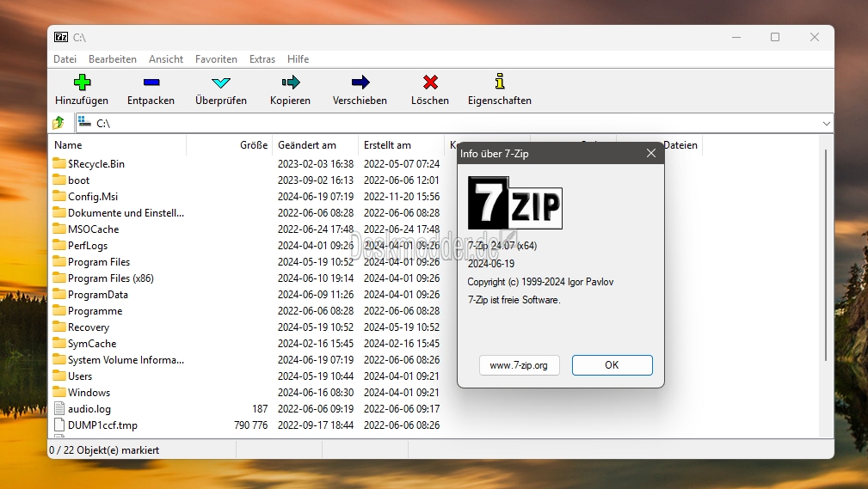868x489 pixels.
Task: Open the Extras menu
Action: point(262,59)
